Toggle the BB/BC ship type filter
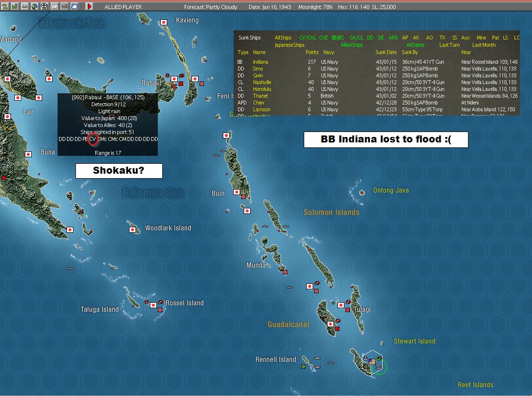 [337, 38]
